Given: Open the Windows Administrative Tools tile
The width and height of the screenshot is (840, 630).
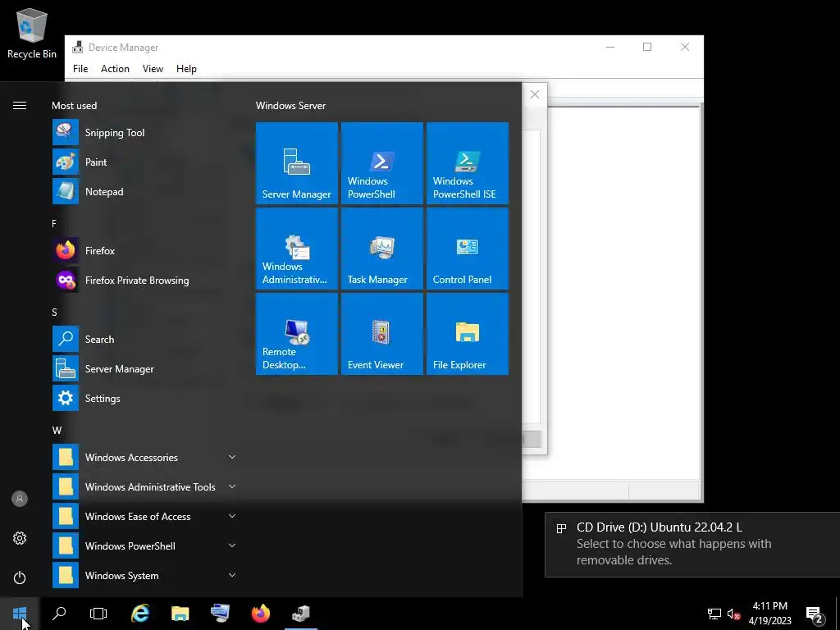Looking at the screenshot, I should pos(297,249).
